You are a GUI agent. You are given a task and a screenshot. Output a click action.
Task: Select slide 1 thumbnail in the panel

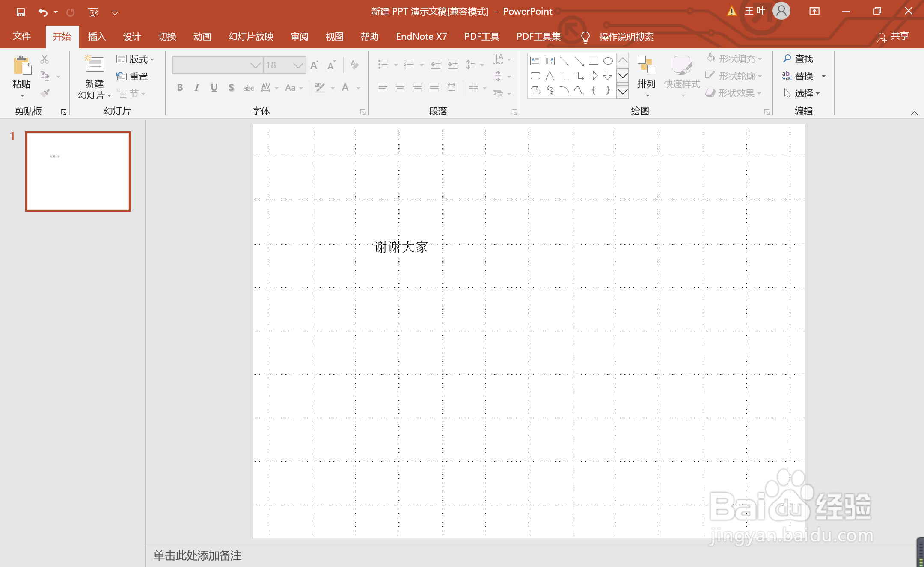coord(78,171)
